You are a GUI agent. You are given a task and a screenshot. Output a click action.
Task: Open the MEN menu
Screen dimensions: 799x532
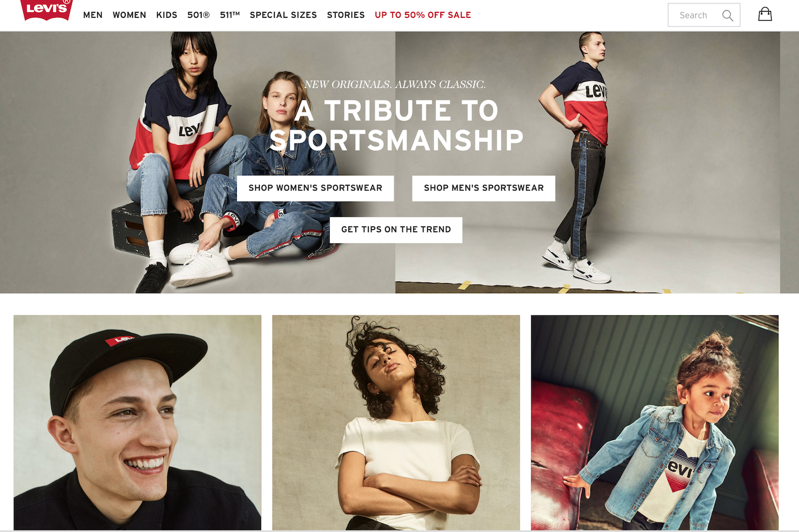click(93, 15)
